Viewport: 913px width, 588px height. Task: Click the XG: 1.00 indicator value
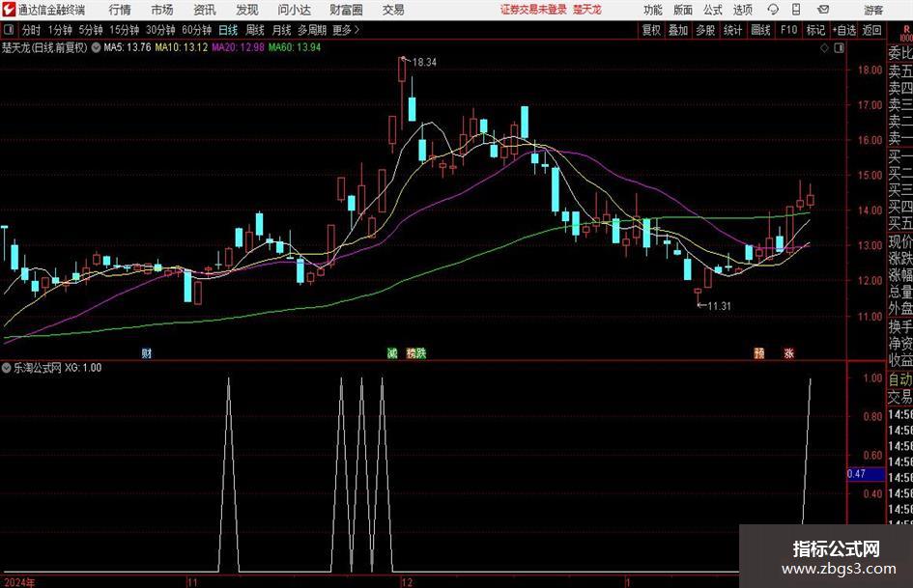[x=83, y=368]
